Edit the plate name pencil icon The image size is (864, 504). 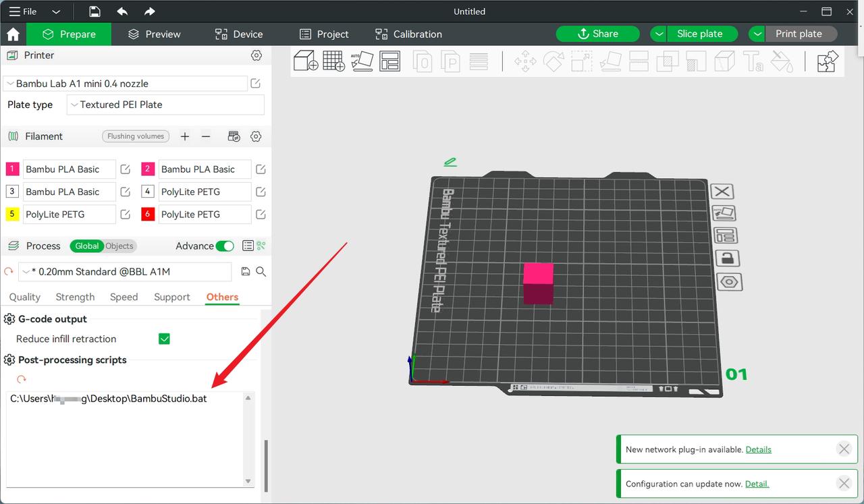450,162
